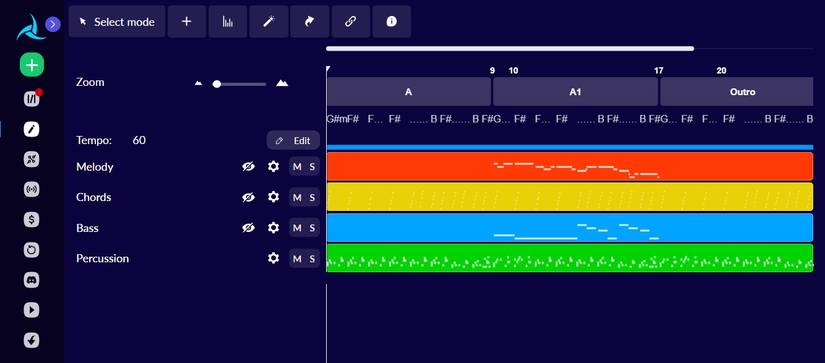825x363 pixels.
Task: Open Melody track settings gear
Action: [273, 167]
